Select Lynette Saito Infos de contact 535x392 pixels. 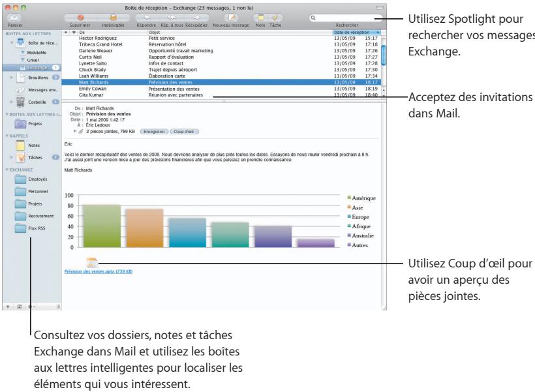[221, 63]
